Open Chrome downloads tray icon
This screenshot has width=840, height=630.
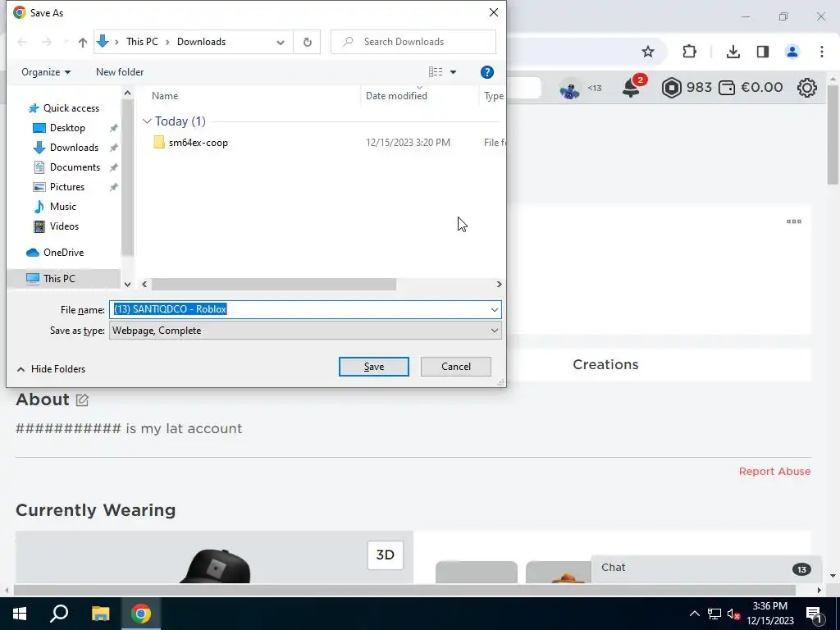[733, 52]
